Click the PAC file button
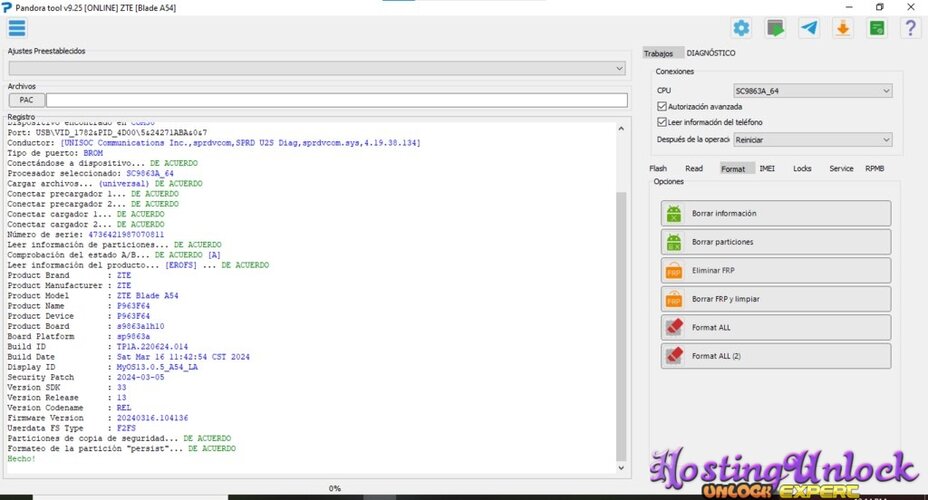The width and height of the screenshot is (928, 500). point(27,100)
